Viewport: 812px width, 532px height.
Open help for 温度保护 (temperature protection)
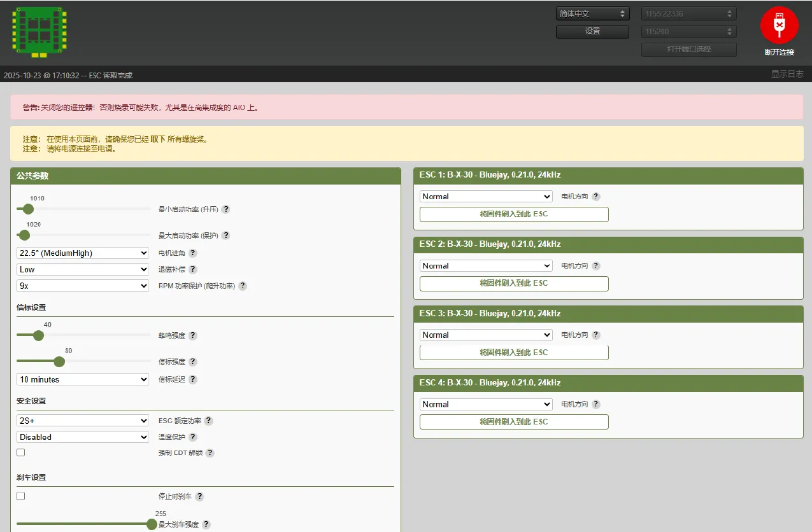[193, 437]
